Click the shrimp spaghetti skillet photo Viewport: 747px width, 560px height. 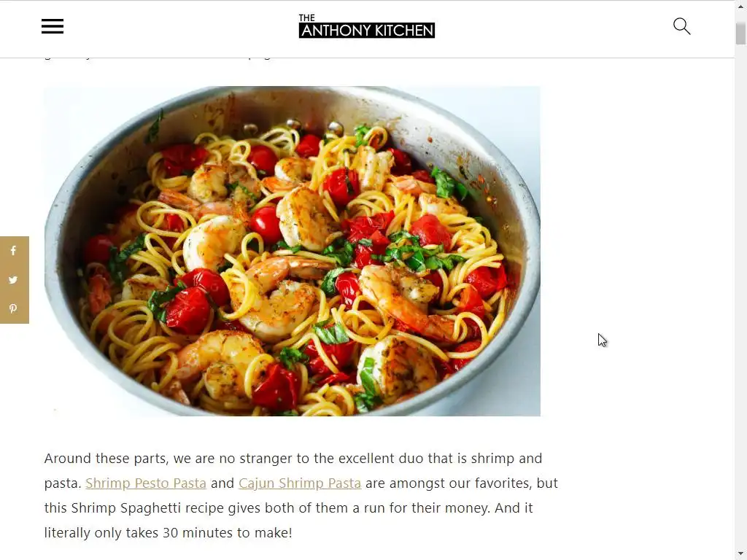tap(292, 251)
